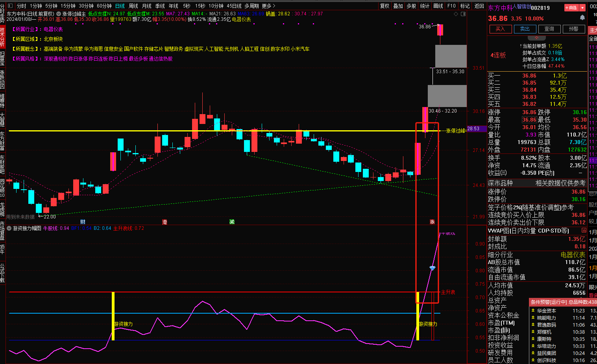This screenshot has height=364, width=597.
Task: Open the 游资接力幅图 indicator dropdown
Action: click(9, 228)
